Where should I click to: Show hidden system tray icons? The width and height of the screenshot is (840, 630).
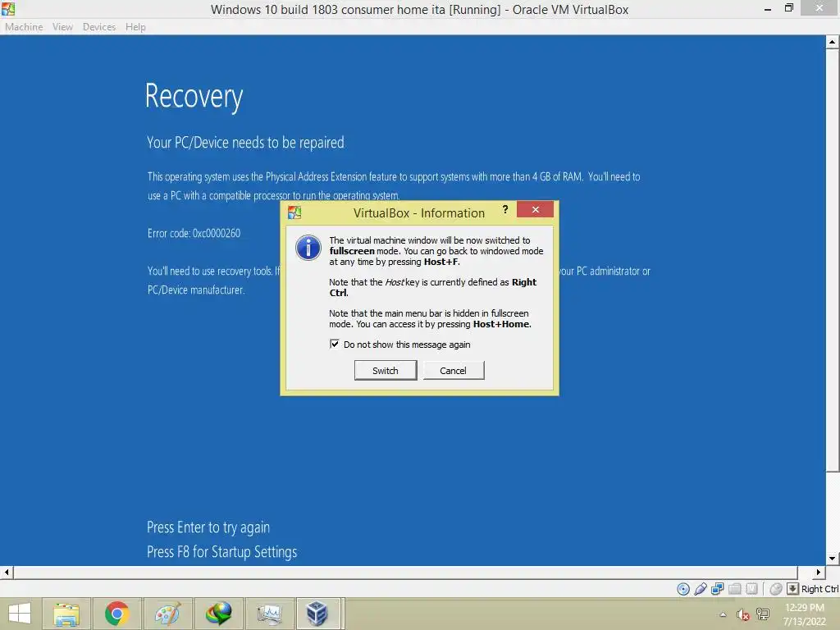[x=723, y=614]
